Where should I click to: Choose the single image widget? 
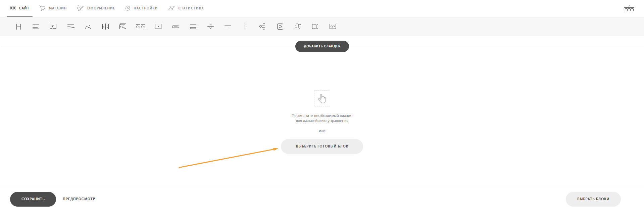pyautogui.click(x=88, y=27)
